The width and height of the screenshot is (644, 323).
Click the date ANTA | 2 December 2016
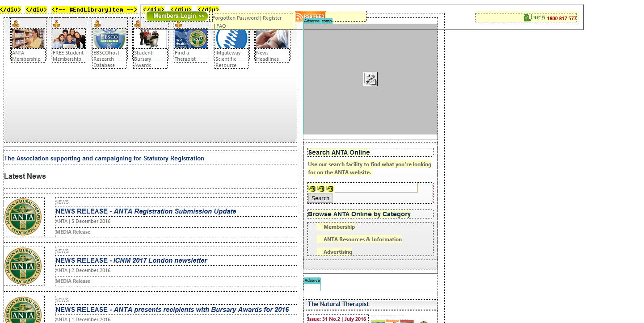click(83, 270)
